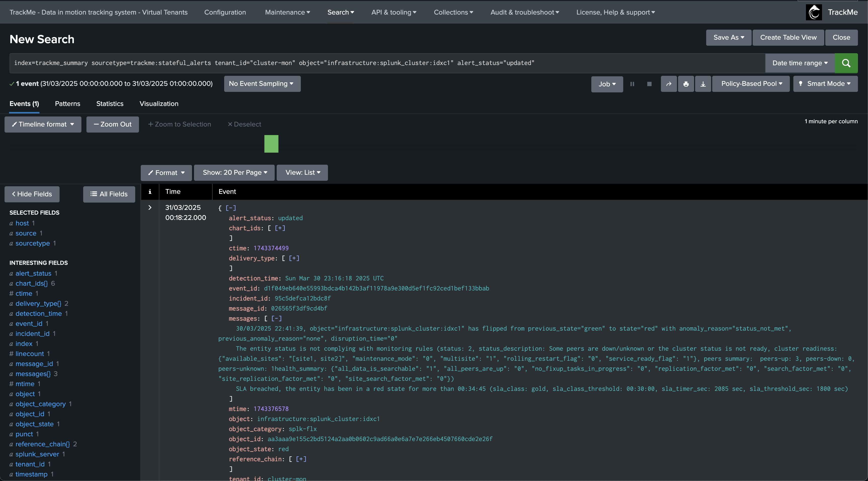Click All Fields button
This screenshot has height=481, width=868.
coord(109,194)
